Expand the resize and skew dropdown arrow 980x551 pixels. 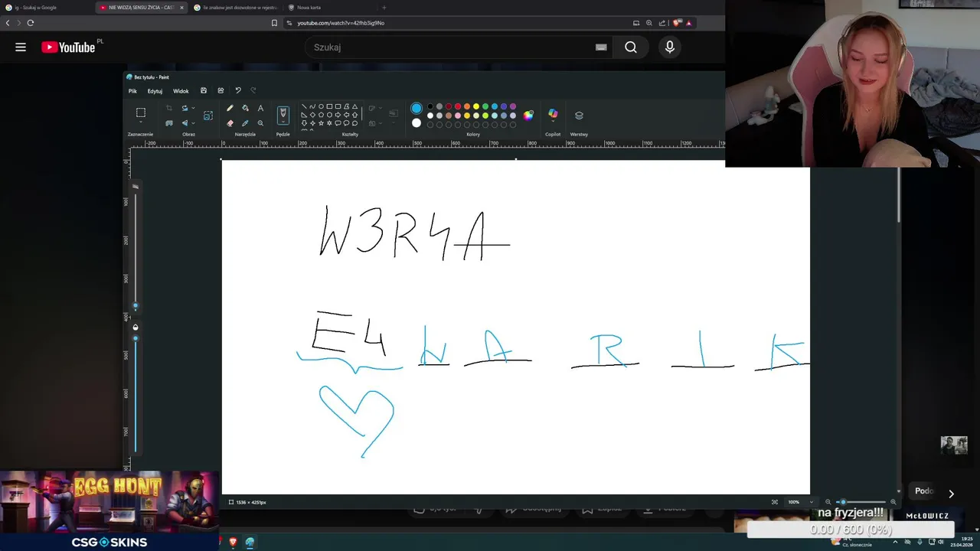[193, 108]
